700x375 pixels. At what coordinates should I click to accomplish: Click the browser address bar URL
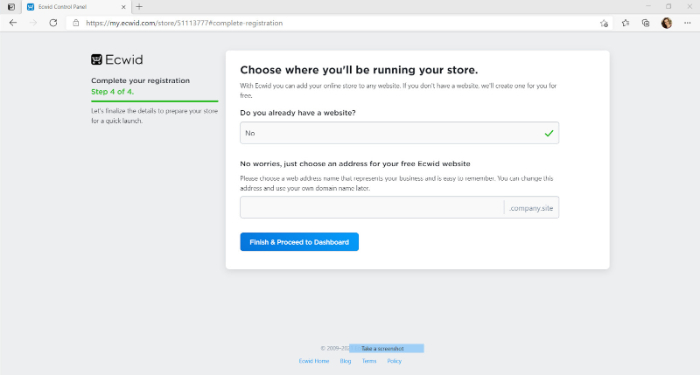point(184,23)
